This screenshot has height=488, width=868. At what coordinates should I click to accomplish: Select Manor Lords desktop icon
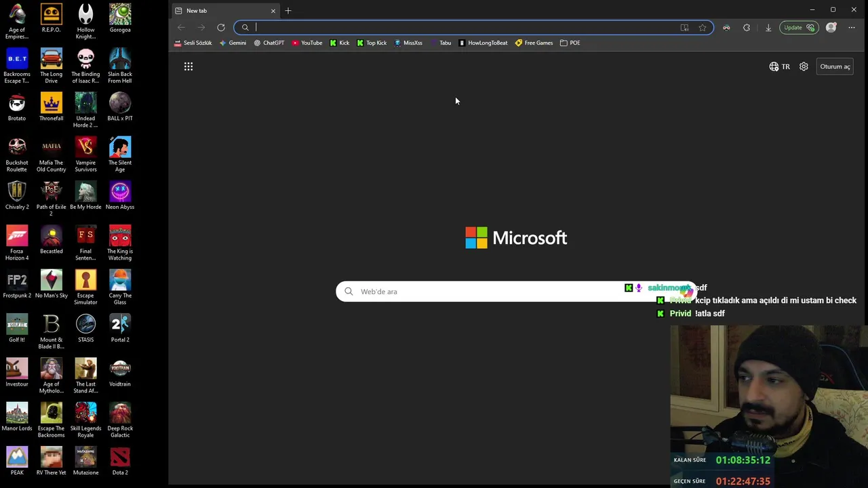coord(17,418)
